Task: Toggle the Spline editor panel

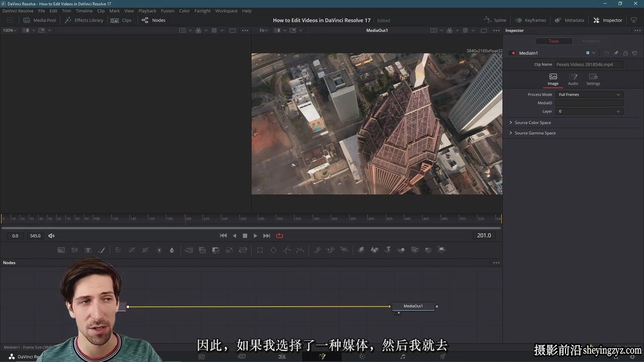Action: [495, 20]
